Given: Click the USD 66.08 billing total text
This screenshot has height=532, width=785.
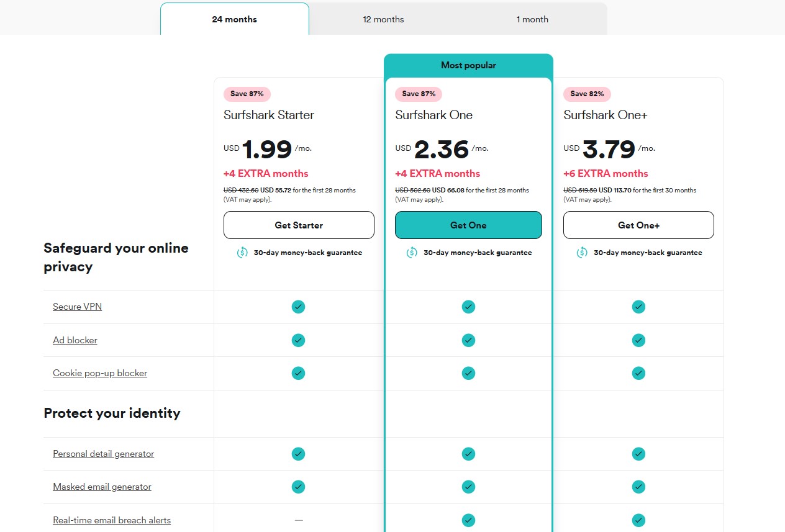Looking at the screenshot, I should (448, 191).
